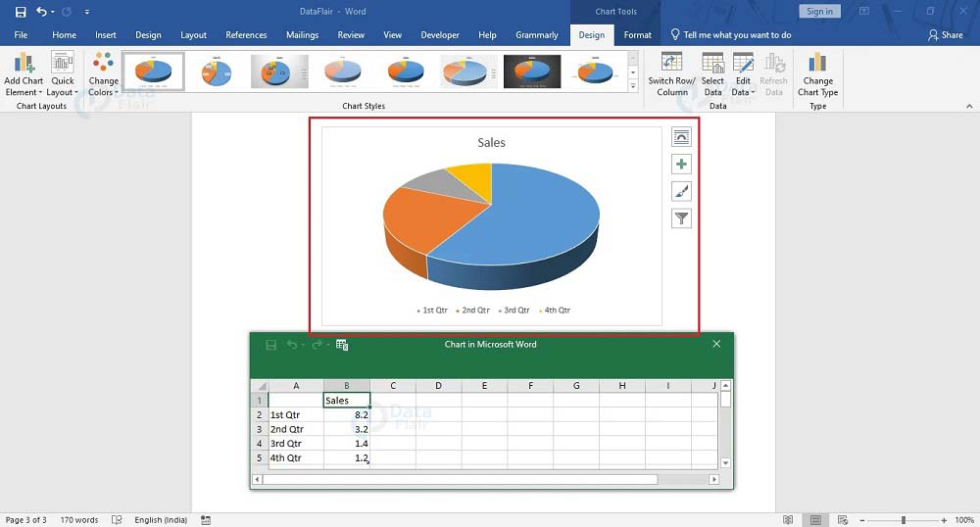The width and height of the screenshot is (980, 527).
Task: Open Customize Quick Access Toolbar dropdown
Action: pyautogui.click(x=87, y=12)
